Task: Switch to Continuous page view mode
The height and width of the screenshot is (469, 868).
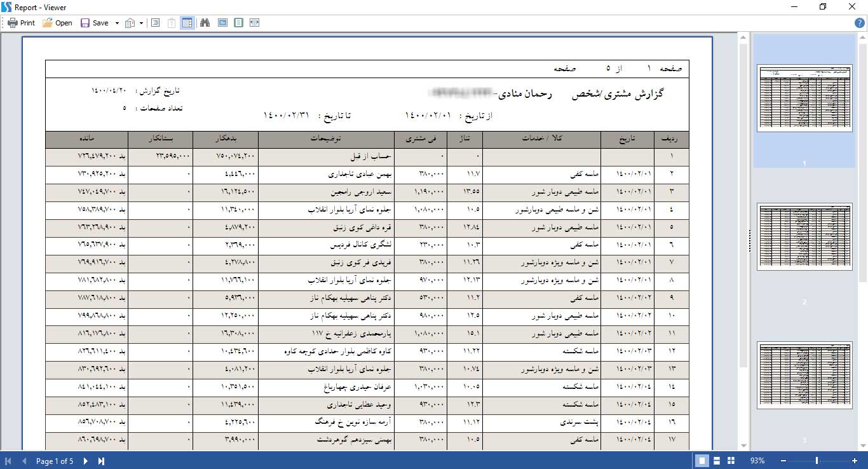Action: (716, 461)
